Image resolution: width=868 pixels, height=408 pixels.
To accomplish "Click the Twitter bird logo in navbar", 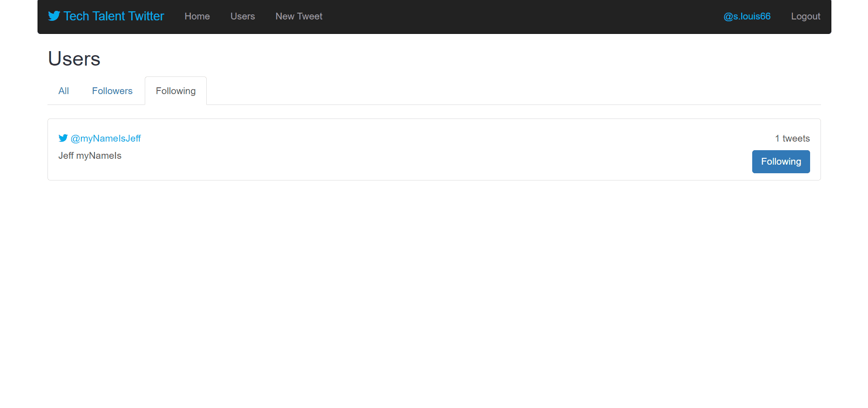I will pos(54,16).
